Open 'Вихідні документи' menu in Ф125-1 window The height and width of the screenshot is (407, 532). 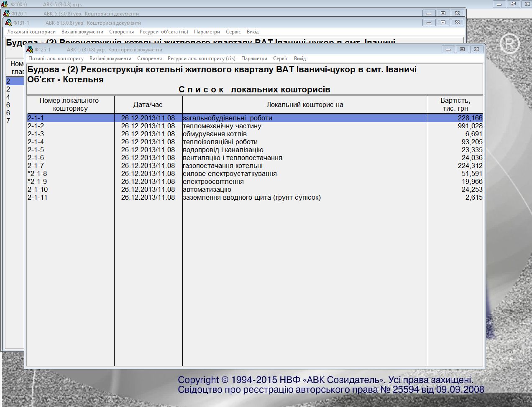(110, 59)
